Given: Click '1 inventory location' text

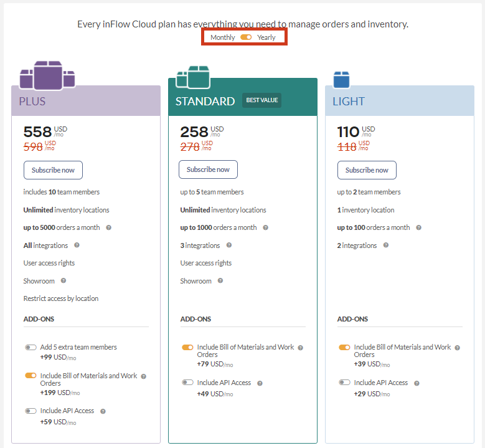Looking at the screenshot, I should coord(365,210).
